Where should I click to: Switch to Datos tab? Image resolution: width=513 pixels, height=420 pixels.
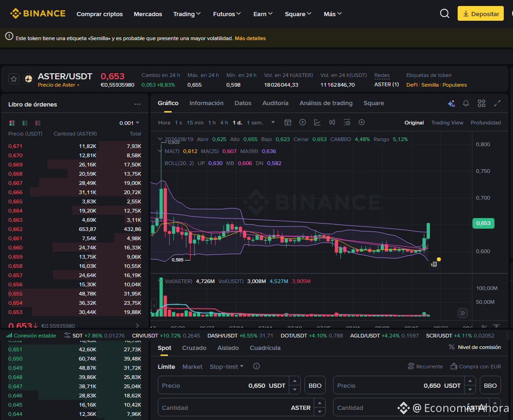click(243, 103)
